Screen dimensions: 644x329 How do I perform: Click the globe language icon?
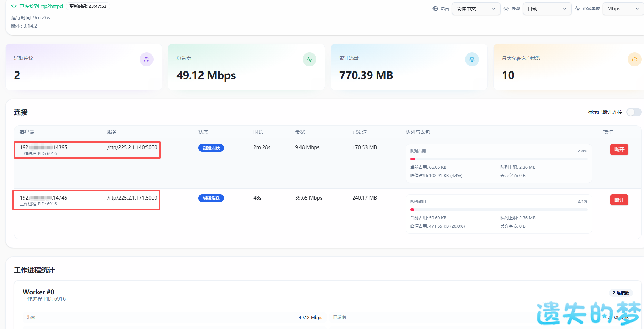(435, 9)
